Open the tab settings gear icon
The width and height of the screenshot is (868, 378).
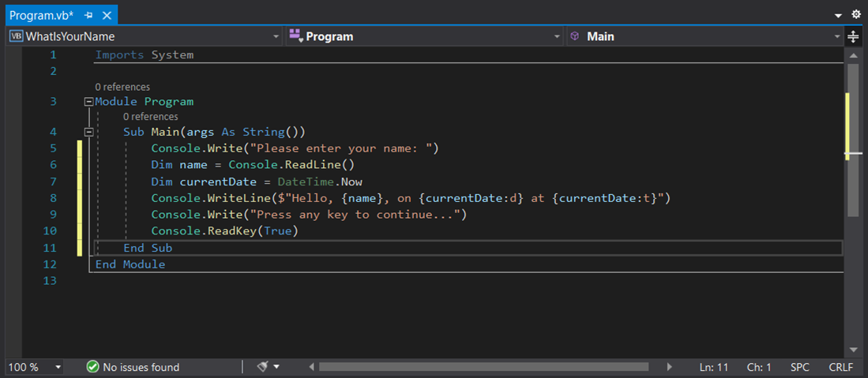pos(855,14)
